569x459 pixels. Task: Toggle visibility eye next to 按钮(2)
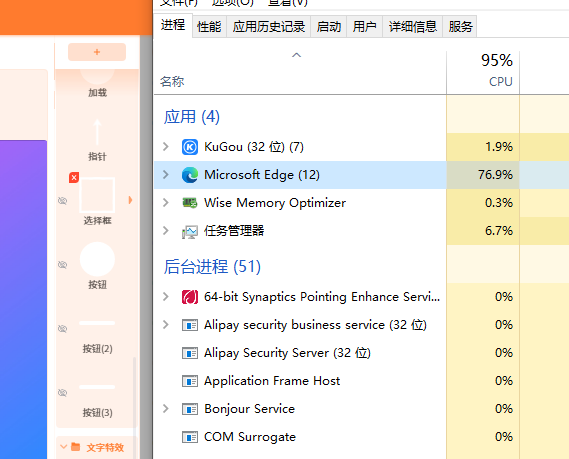point(62,329)
